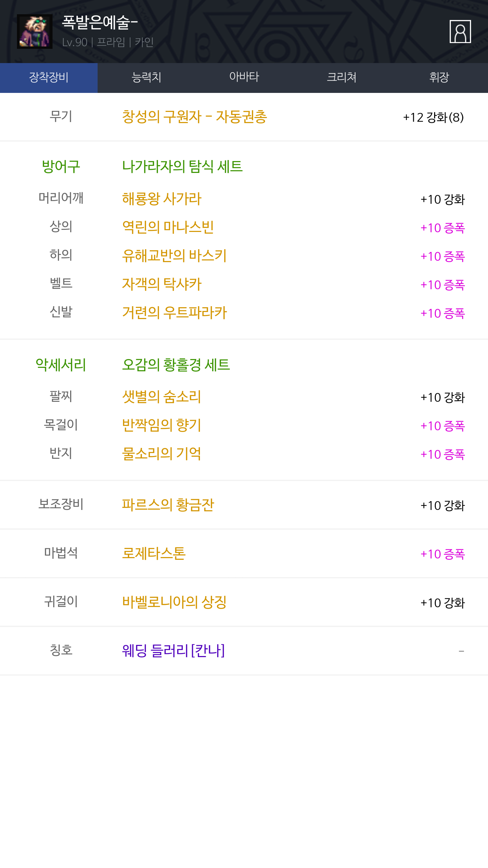Click the 나가라자의 탐식 세트 armor set name

[182, 166]
